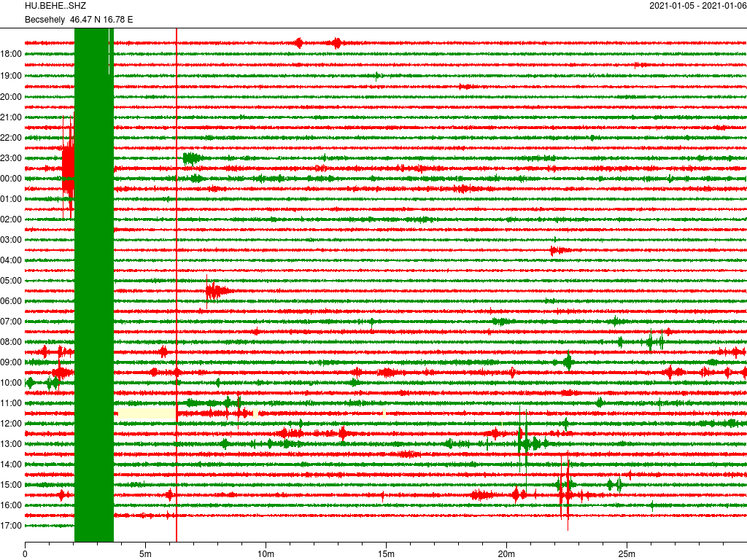Pick the 05:00 hour label
This screenshot has width=747, height=560.
coord(11,280)
